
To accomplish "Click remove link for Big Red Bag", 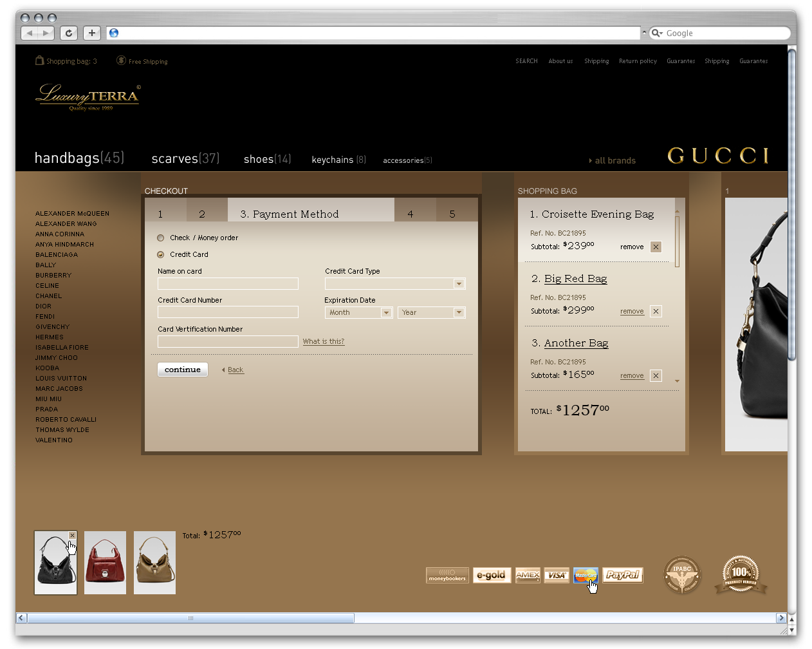I will point(632,311).
